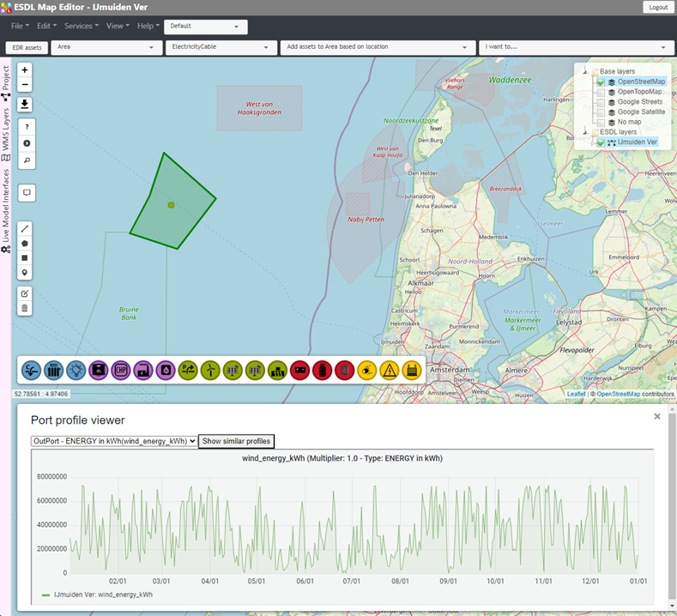Screen dimensions: 677x616
Task: Select the yellow warning triangle asset icon
Action: pyautogui.click(x=390, y=370)
